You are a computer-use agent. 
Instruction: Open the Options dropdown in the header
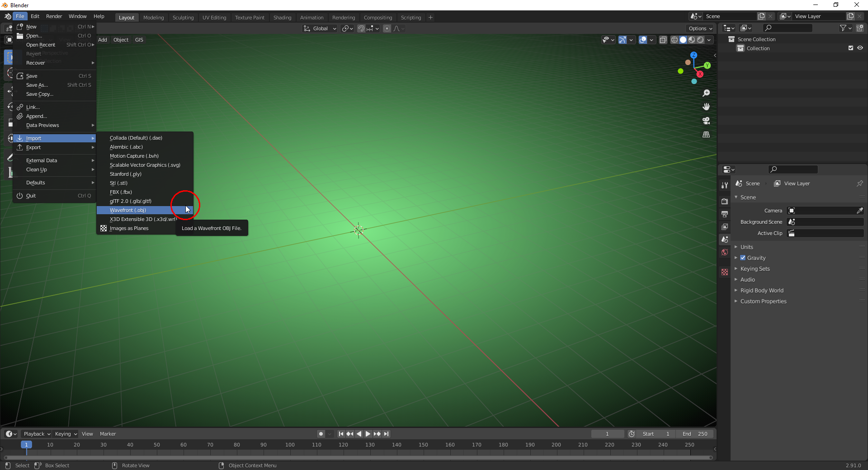point(699,28)
